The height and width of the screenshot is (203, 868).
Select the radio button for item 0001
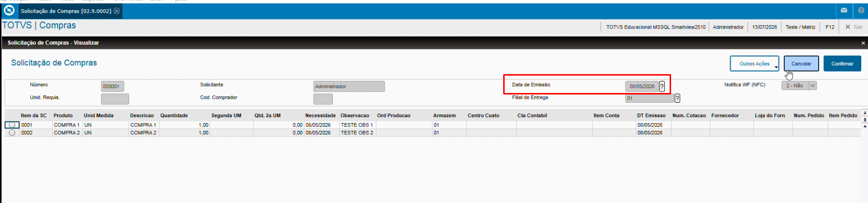pos(12,125)
